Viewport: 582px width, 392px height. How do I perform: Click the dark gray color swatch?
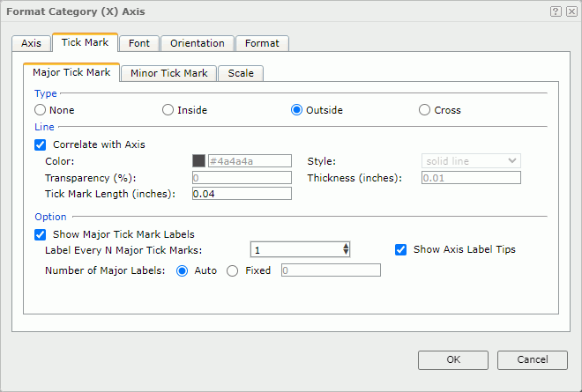198,161
